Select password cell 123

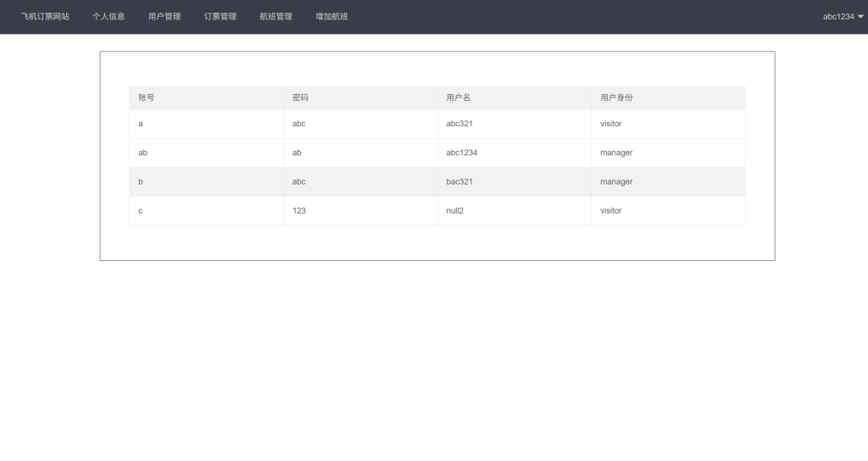pos(360,210)
